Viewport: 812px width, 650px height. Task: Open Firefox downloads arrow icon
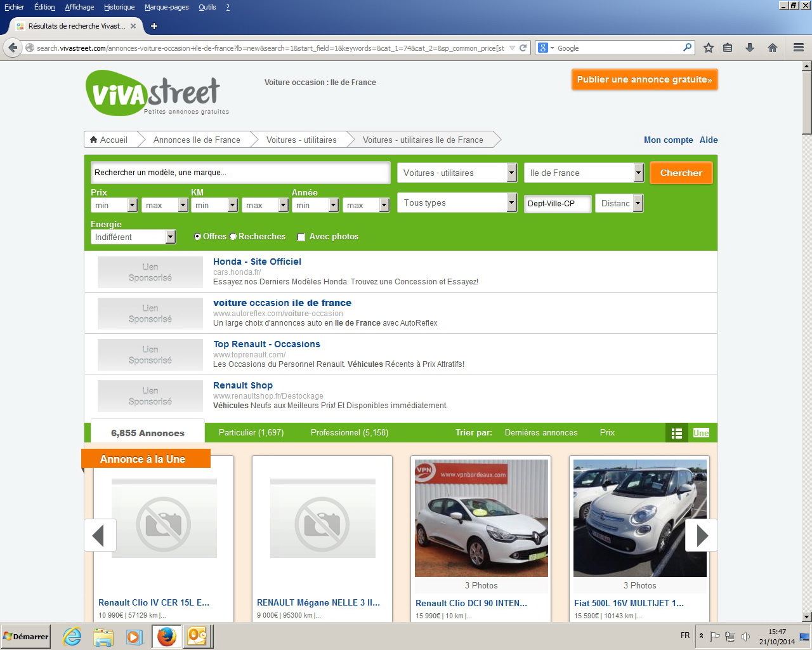[750, 48]
